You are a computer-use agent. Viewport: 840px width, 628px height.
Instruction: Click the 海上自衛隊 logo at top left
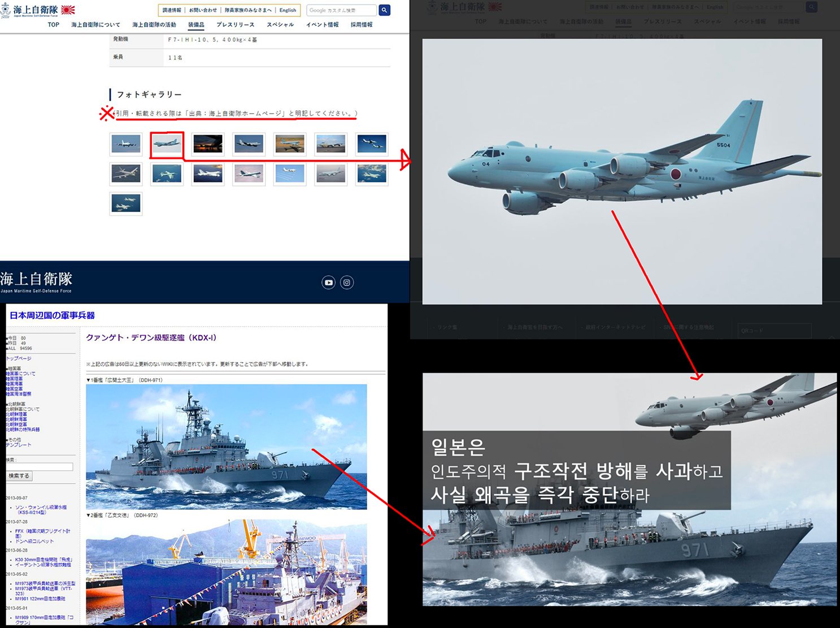[x=38, y=10]
